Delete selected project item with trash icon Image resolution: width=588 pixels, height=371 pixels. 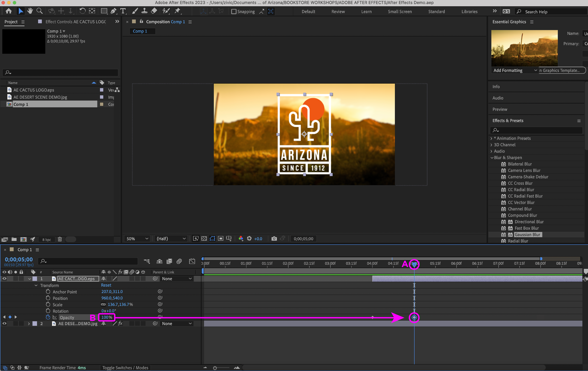60,239
